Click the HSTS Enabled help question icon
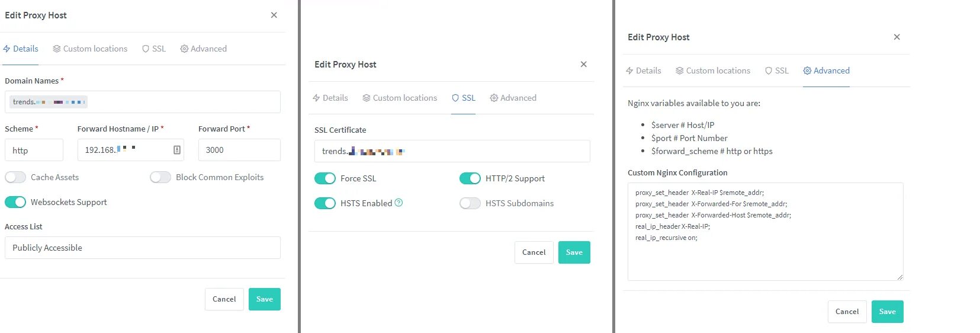980x333 pixels. (399, 203)
